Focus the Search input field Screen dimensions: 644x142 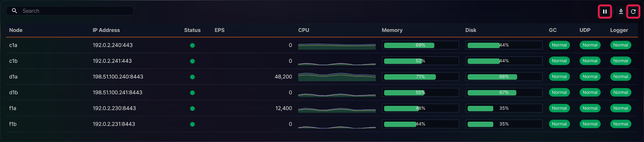pyautogui.click(x=70, y=11)
